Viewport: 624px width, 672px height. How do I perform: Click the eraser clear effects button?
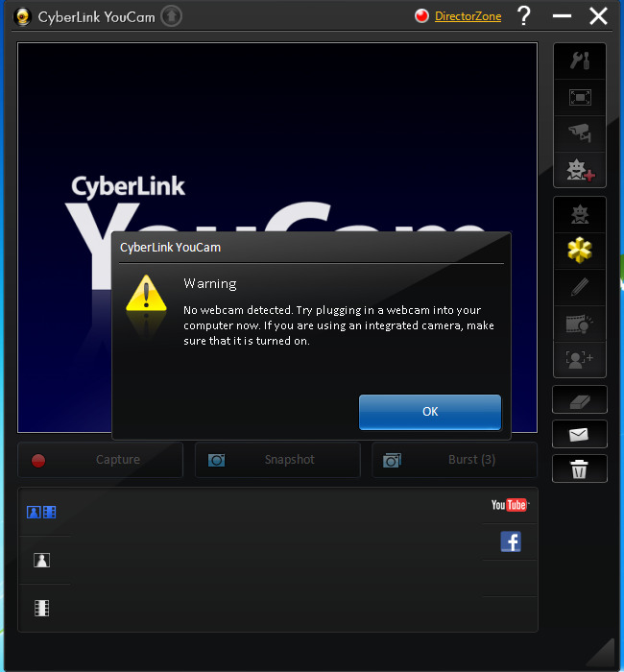580,399
